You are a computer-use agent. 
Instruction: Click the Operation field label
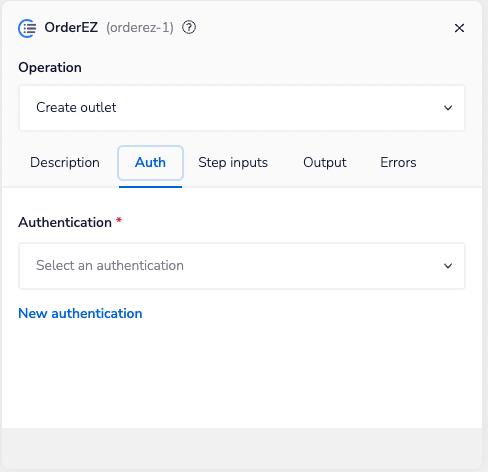[50, 67]
